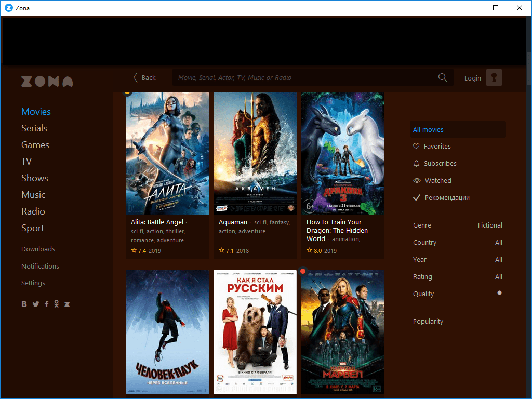Open the Twitter icon in sidebar
Image resolution: width=532 pixels, height=399 pixels.
(36, 304)
